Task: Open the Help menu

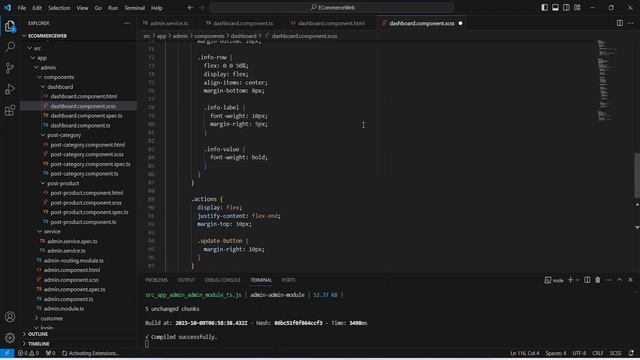Action: point(157,8)
